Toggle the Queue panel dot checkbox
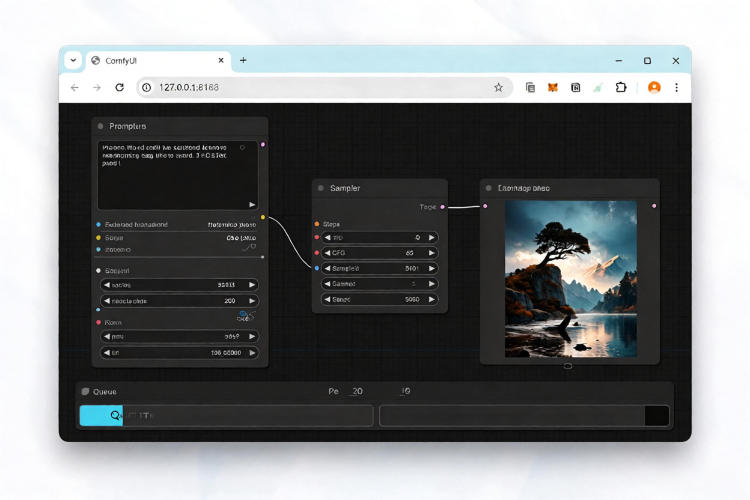The image size is (750, 500). [x=86, y=391]
